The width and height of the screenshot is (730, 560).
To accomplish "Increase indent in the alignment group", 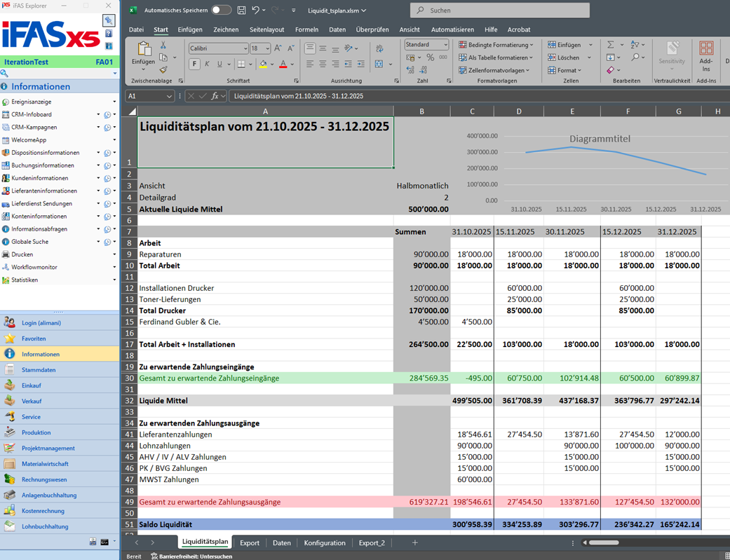I will tap(360, 64).
